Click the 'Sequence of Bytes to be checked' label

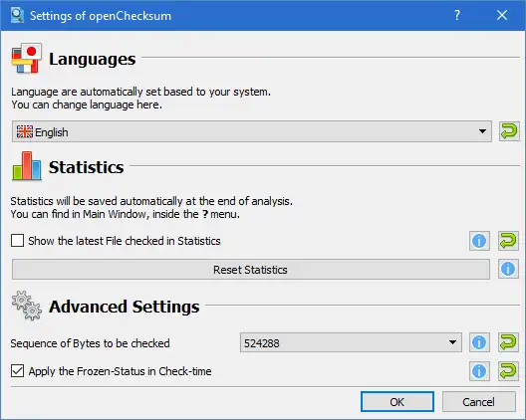point(91,343)
